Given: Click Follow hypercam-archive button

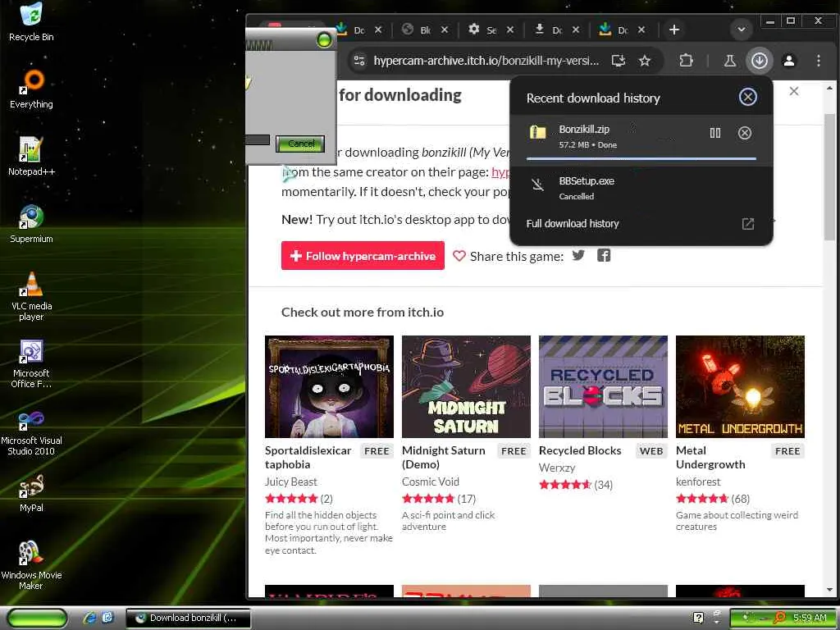Looking at the screenshot, I should coord(363,256).
